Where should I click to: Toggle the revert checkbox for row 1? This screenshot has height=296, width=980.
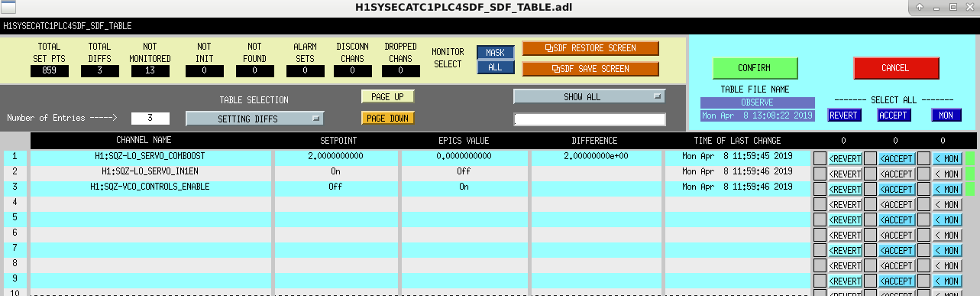point(820,158)
